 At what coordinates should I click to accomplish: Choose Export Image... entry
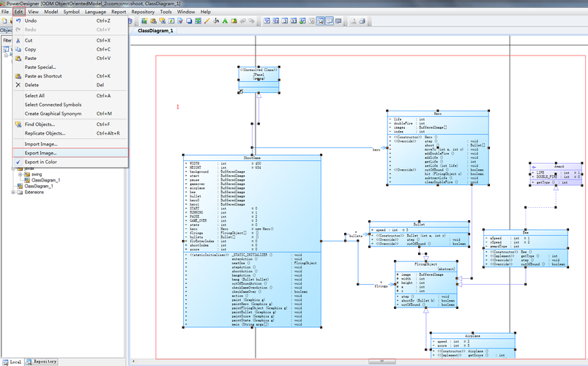tap(70, 153)
